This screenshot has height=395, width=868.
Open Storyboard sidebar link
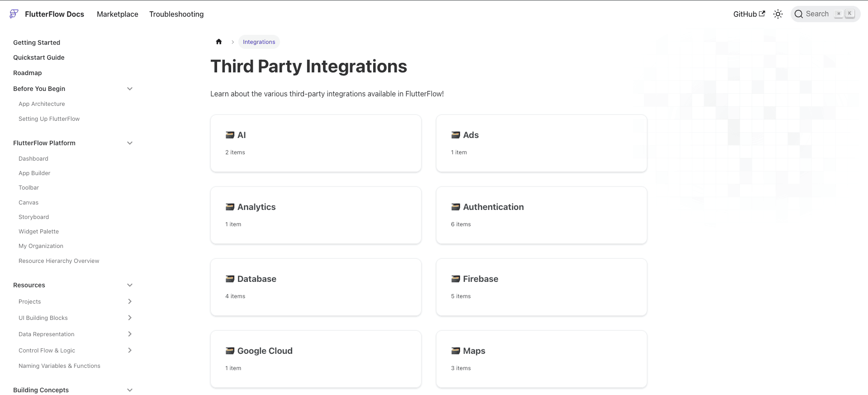click(x=34, y=217)
